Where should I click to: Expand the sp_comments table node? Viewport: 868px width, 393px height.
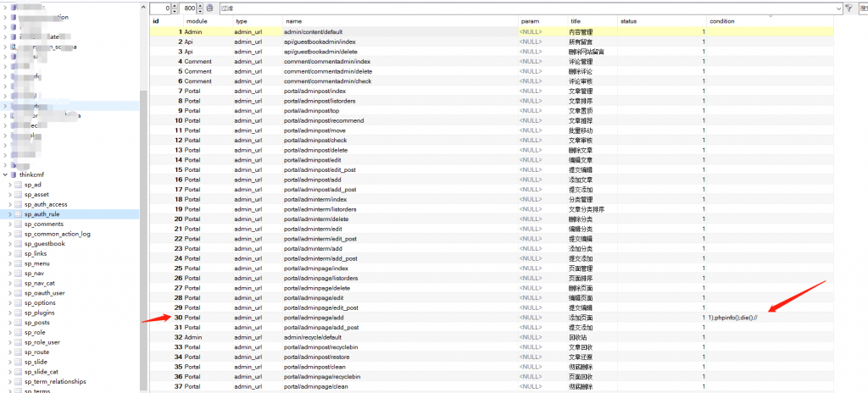pos(9,224)
